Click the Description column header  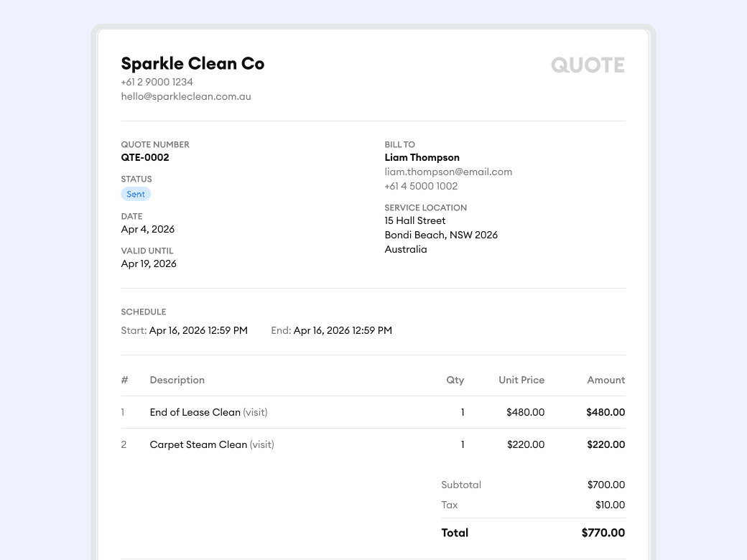point(177,380)
